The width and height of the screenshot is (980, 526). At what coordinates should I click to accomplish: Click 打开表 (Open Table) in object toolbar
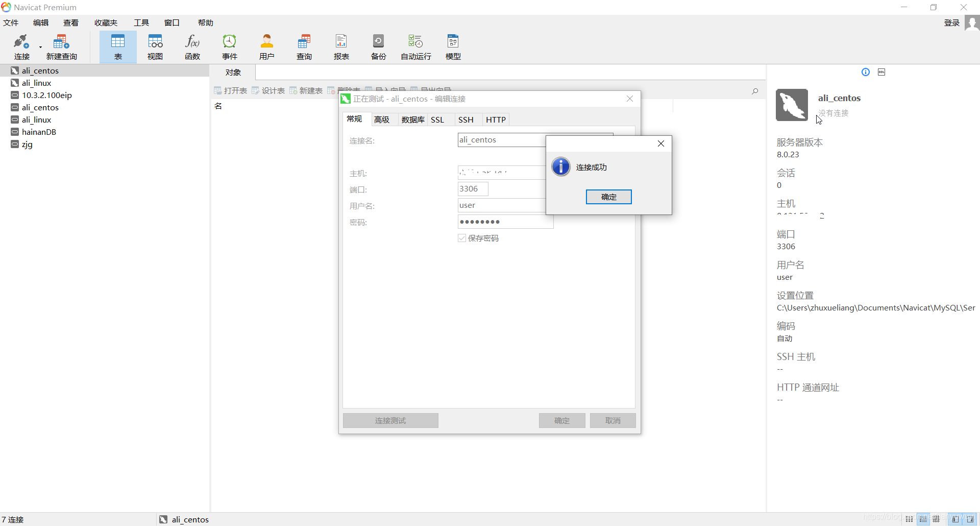point(231,90)
